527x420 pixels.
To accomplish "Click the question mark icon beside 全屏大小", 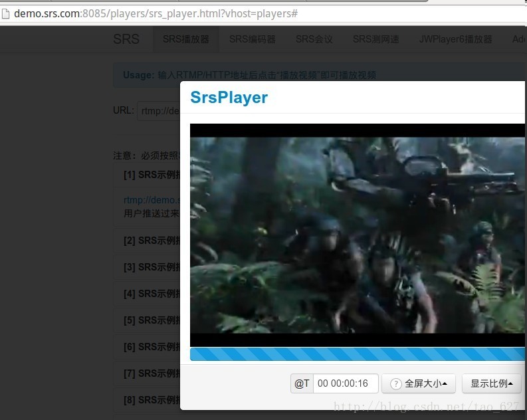I will tap(396, 383).
